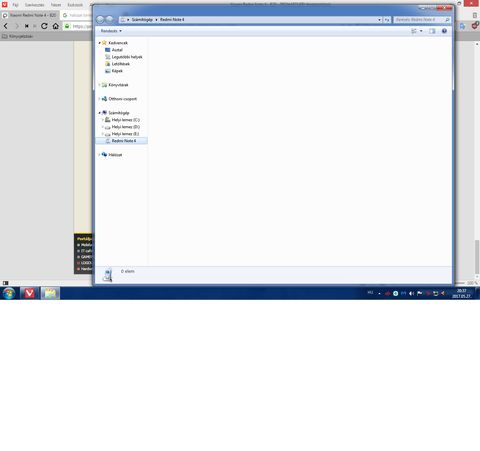Open the address bar history dropdown arrow
The image size is (480, 451).
(x=379, y=20)
